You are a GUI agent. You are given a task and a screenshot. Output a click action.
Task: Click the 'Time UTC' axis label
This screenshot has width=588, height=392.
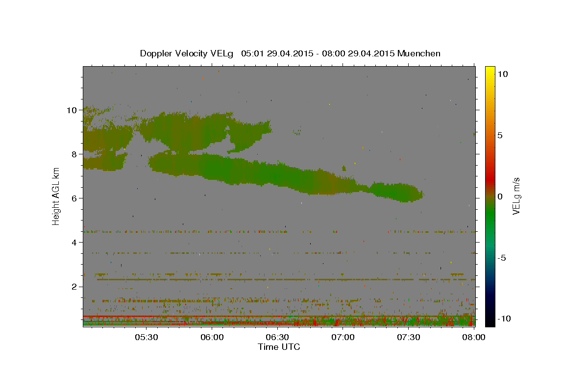click(x=279, y=347)
